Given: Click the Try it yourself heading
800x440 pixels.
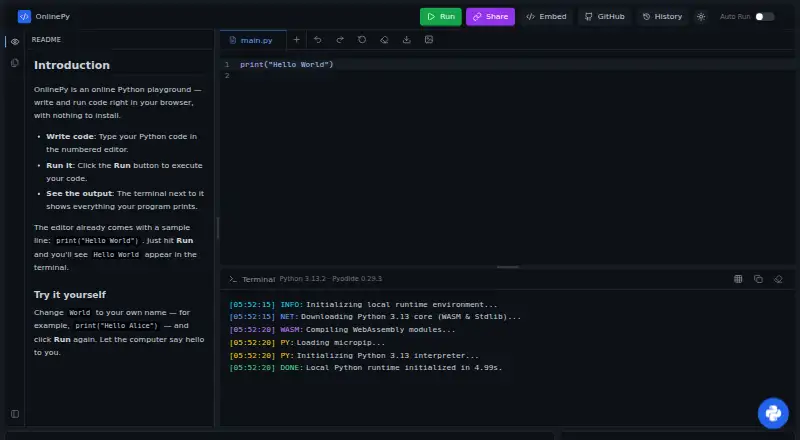Looking at the screenshot, I should (70, 295).
